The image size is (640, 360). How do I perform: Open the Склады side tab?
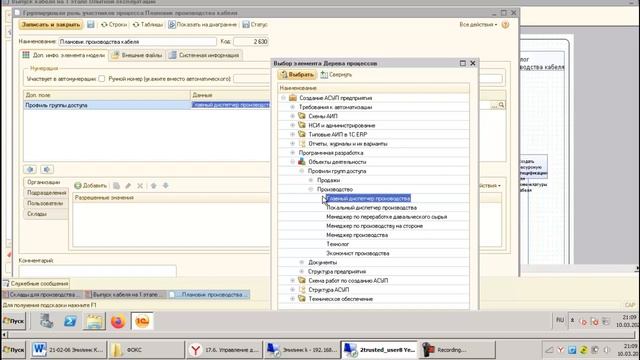(38, 214)
